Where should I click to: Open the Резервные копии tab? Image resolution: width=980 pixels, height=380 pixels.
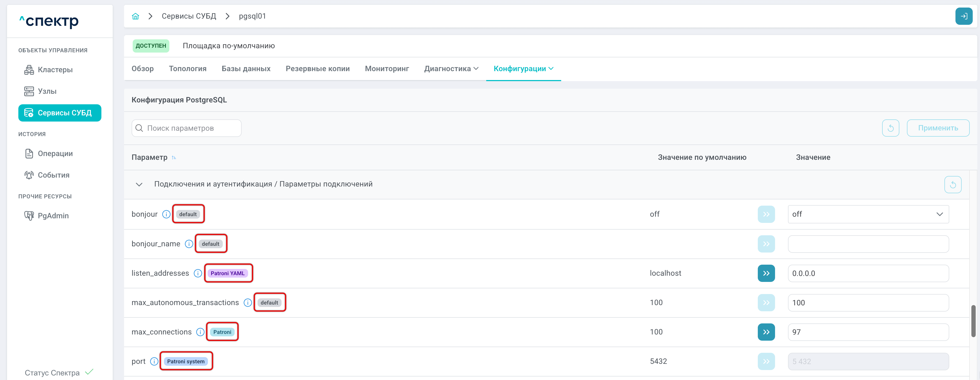point(317,69)
